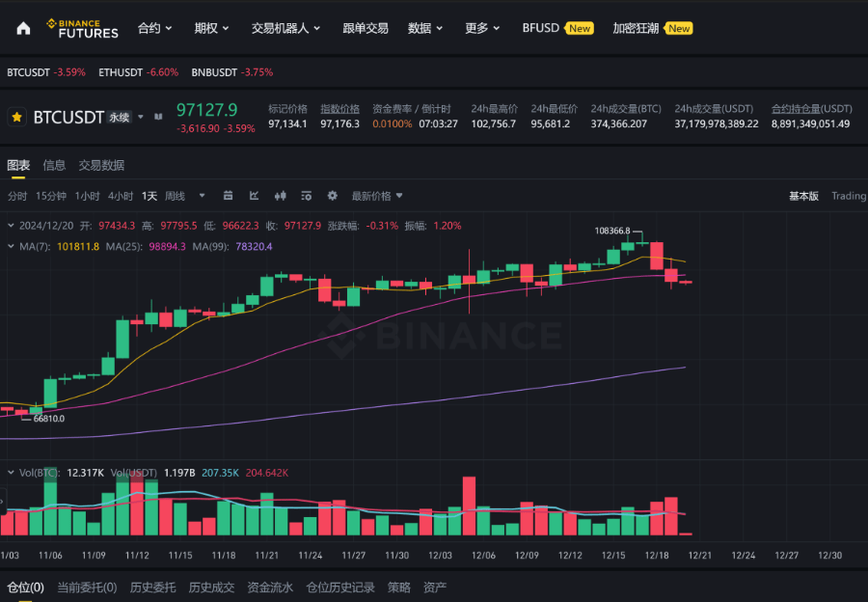Open 跟单交易 copy trading link
Image resolution: width=868 pixels, height=602 pixels.
click(366, 28)
